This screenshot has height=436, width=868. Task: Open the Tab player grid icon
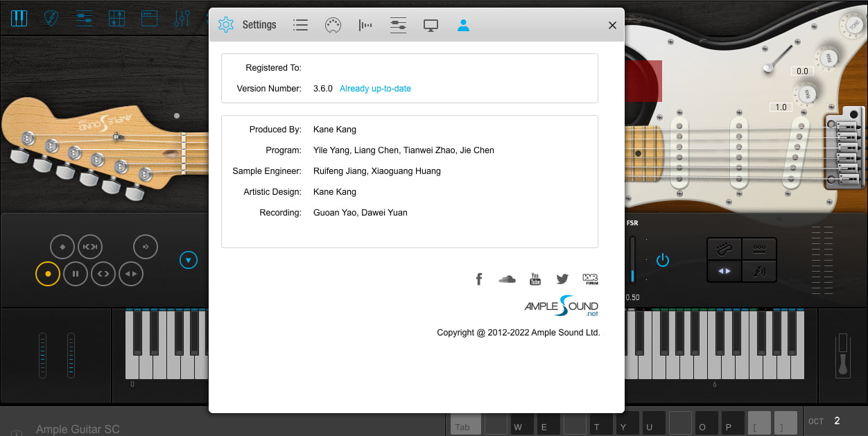pyautogui.click(x=116, y=18)
